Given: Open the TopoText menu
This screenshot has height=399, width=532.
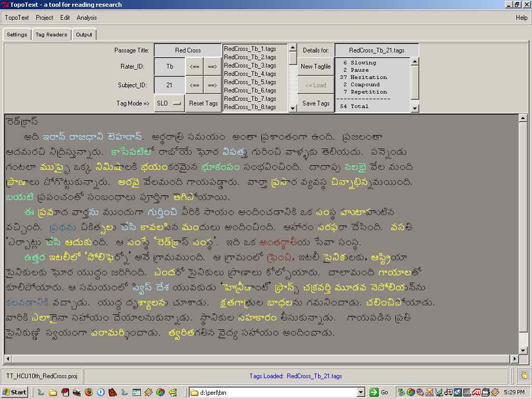Looking at the screenshot, I should coord(17,18).
